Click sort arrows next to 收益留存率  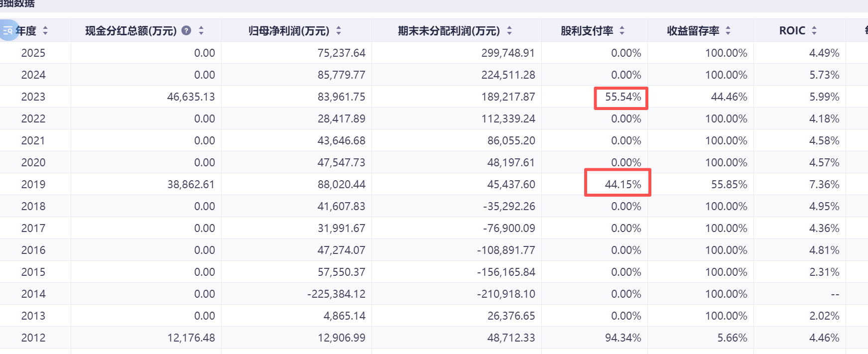click(728, 30)
